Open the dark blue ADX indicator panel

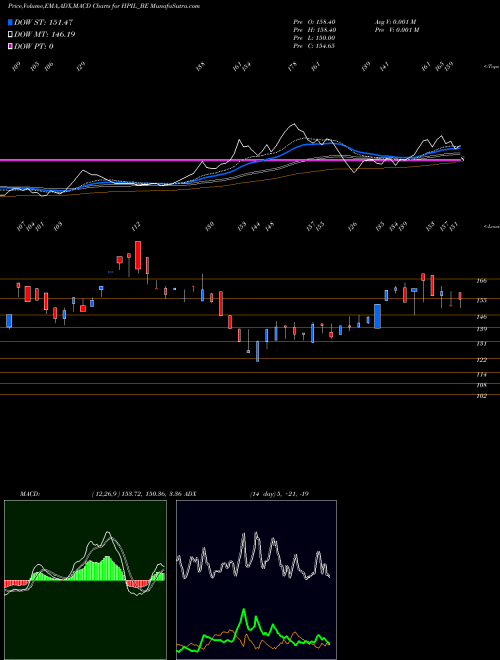pyautogui.click(x=256, y=580)
